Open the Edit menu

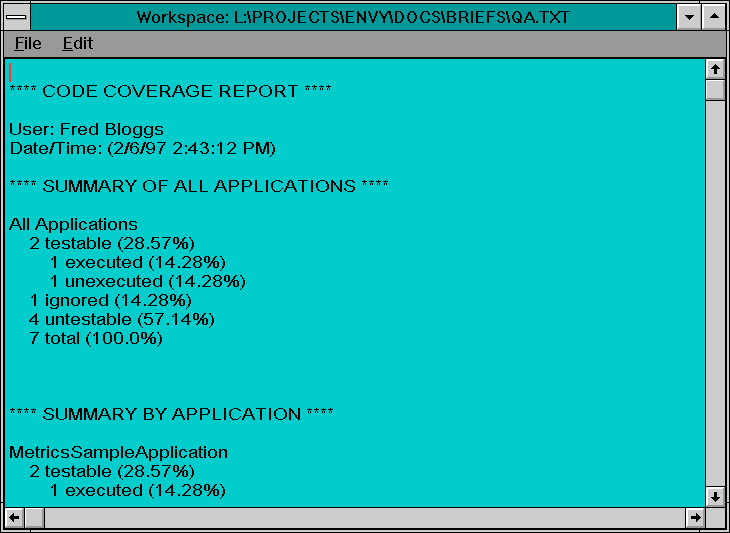tap(78, 43)
